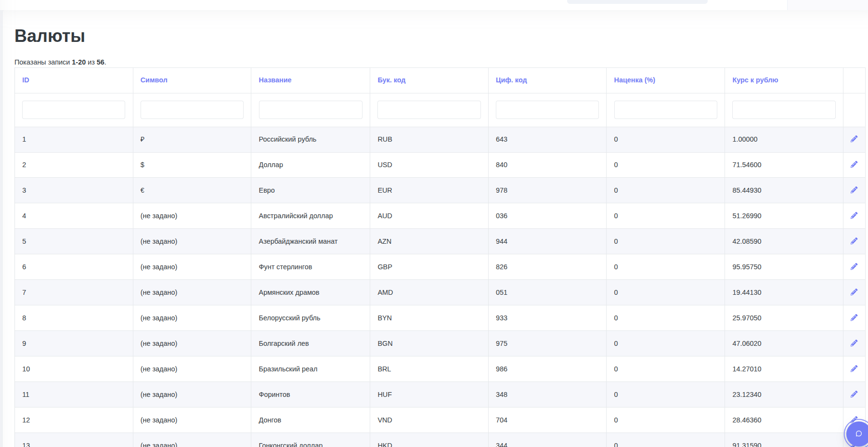This screenshot has height=447, width=868.
Task: Click the Наценка filter field
Action: coord(666,110)
